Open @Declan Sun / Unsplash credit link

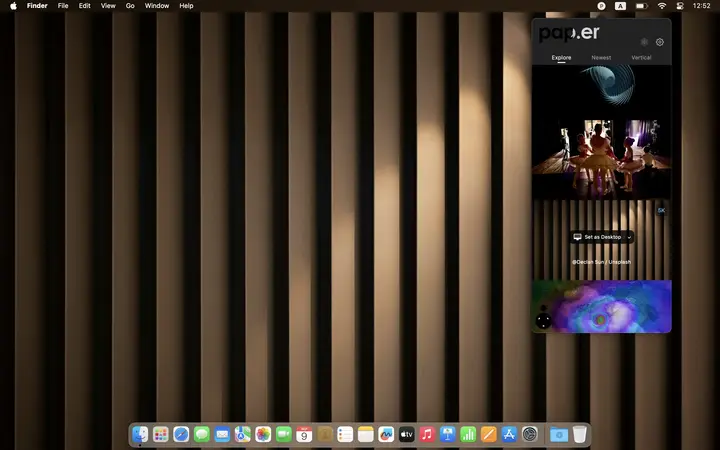click(601, 262)
